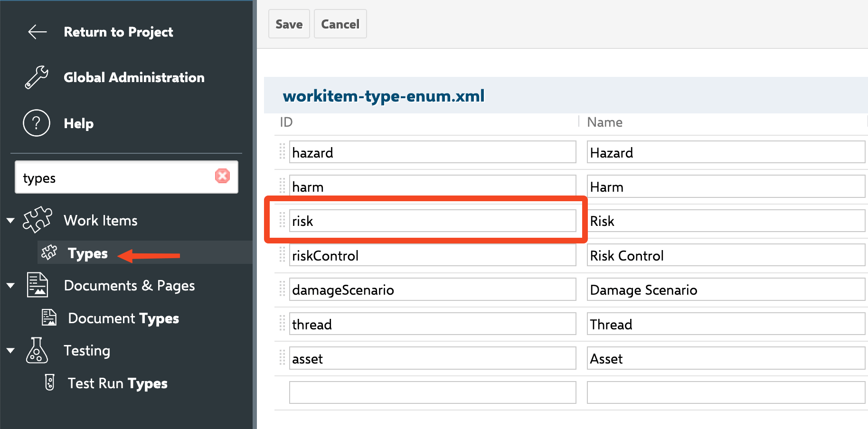
Task: Grab the drag handle of the risk row
Action: pos(282,220)
